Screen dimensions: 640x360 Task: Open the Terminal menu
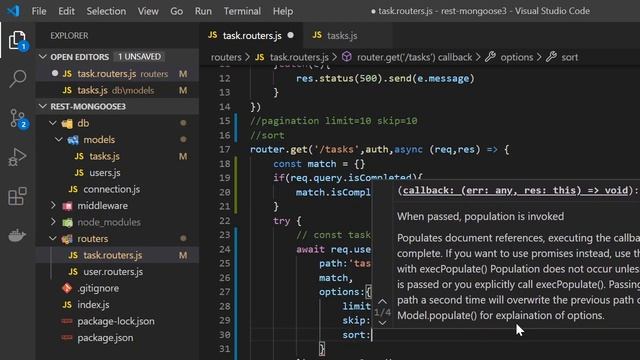tap(242, 11)
